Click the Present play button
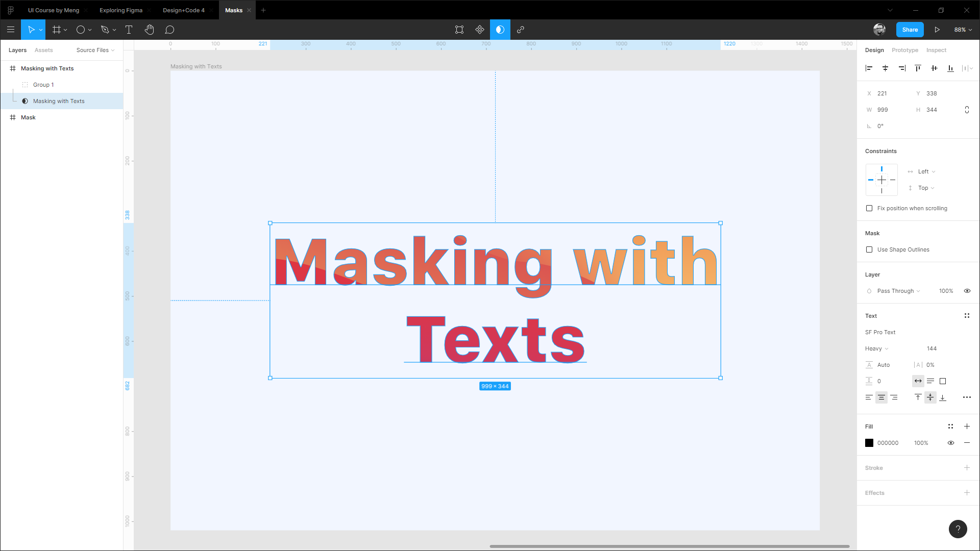 point(937,30)
